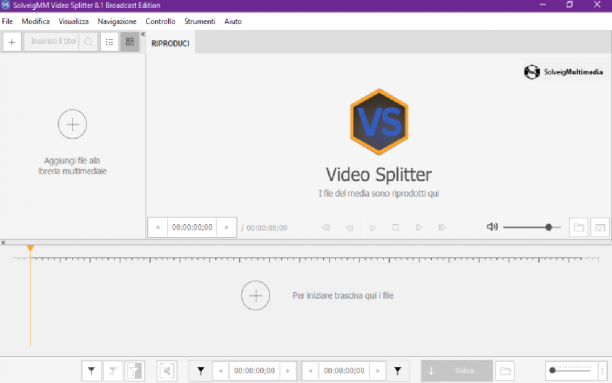Image resolution: width=612 pixels, height=383 pixels.
Task: Add a marker with the first bottom icon
Action: coord(91,371)
